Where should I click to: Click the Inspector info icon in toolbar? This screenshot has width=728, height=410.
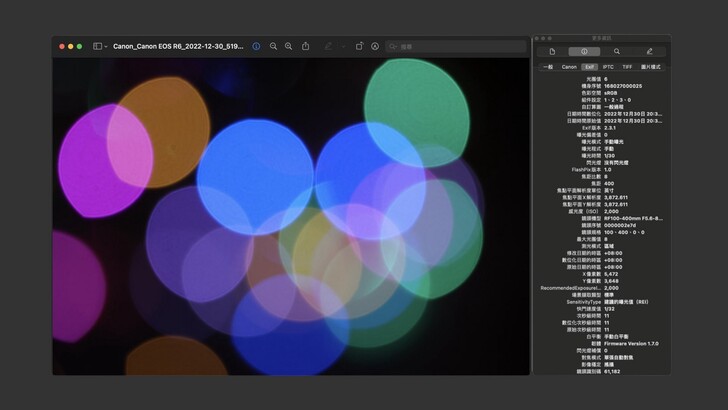tap(256, 46)
